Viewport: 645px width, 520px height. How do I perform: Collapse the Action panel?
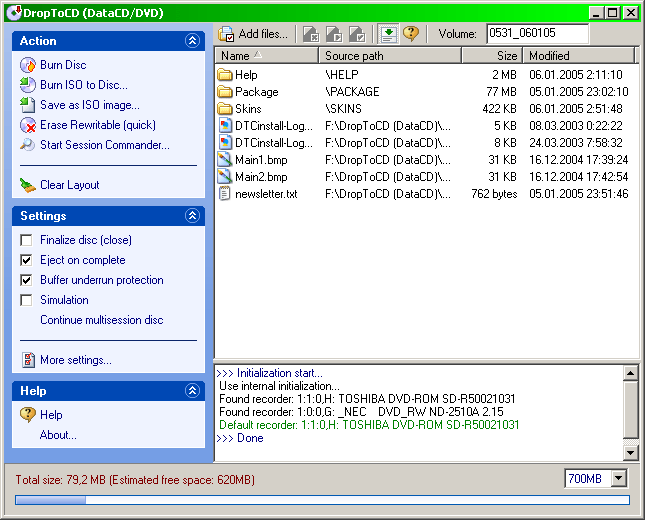coord(192,41)
